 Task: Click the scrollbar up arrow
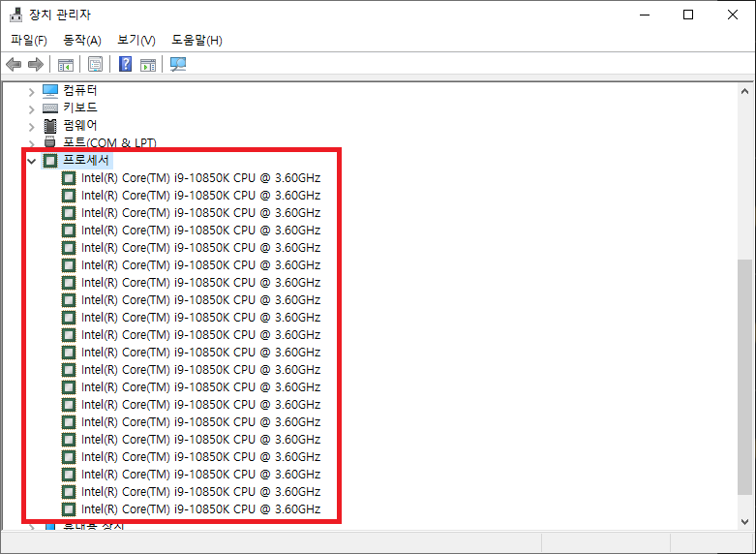[x=745, y=91]
